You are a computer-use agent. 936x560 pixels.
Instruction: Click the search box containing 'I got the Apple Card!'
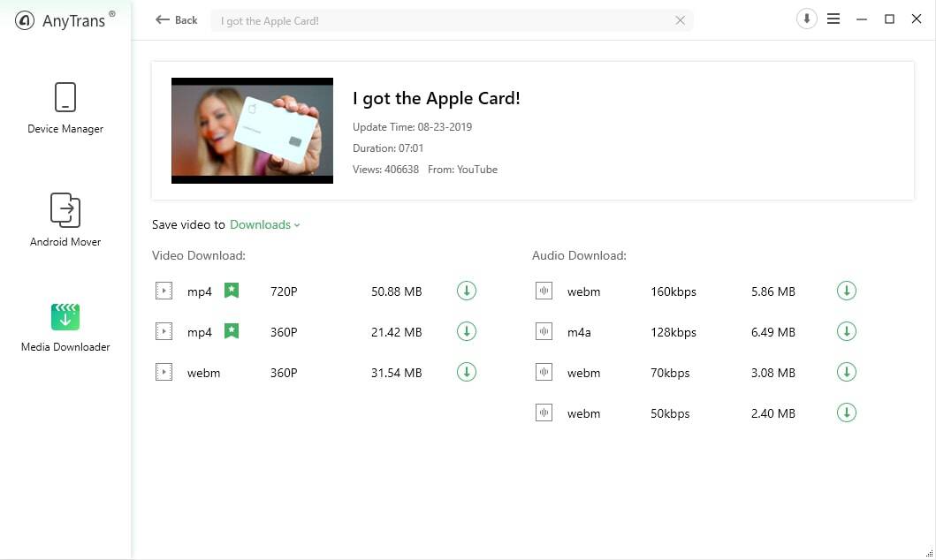(452, 20)
